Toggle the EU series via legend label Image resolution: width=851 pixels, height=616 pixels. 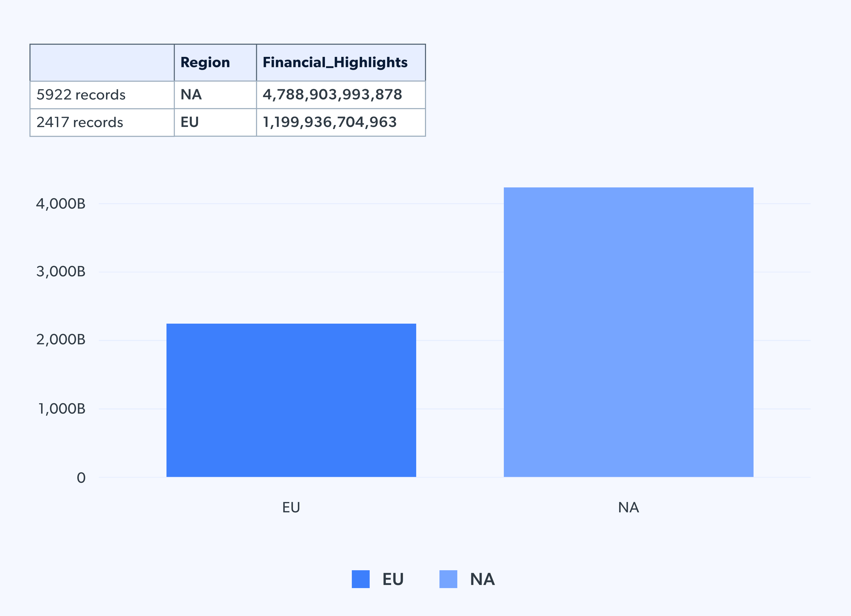point(393,579)
